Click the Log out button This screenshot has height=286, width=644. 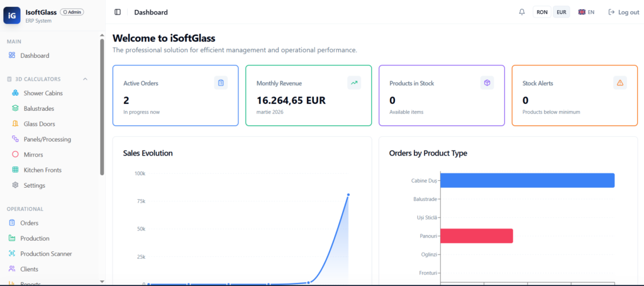(x=623, y=12)
